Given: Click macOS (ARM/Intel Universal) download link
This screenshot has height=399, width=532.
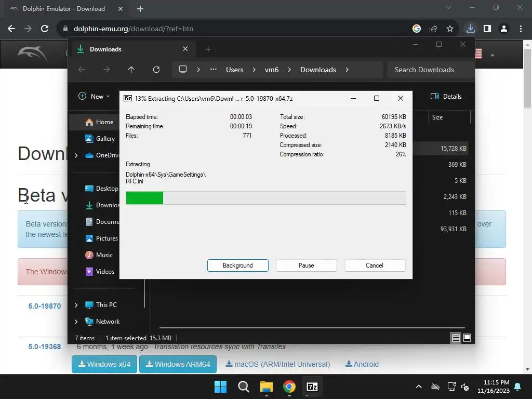Looking at the screenshot, I should 278,364.
